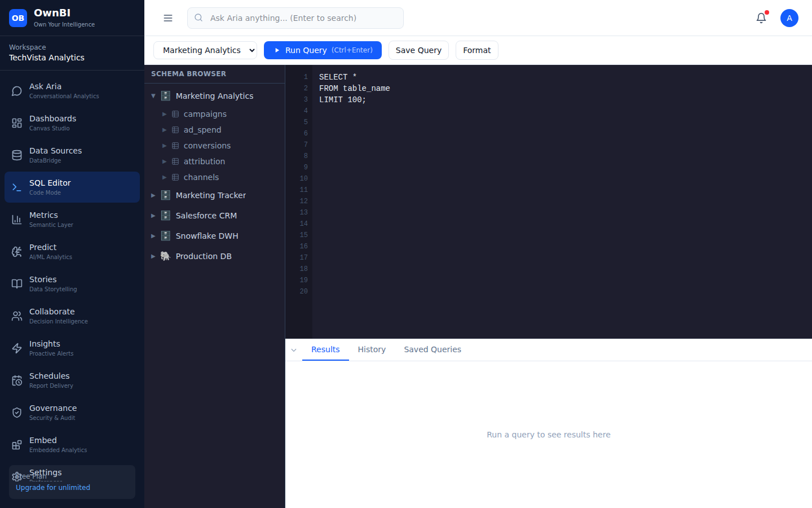Viewport: 812px width, 508px height.
Task: Select the attribution table name
Action: (x=204, y=161)
